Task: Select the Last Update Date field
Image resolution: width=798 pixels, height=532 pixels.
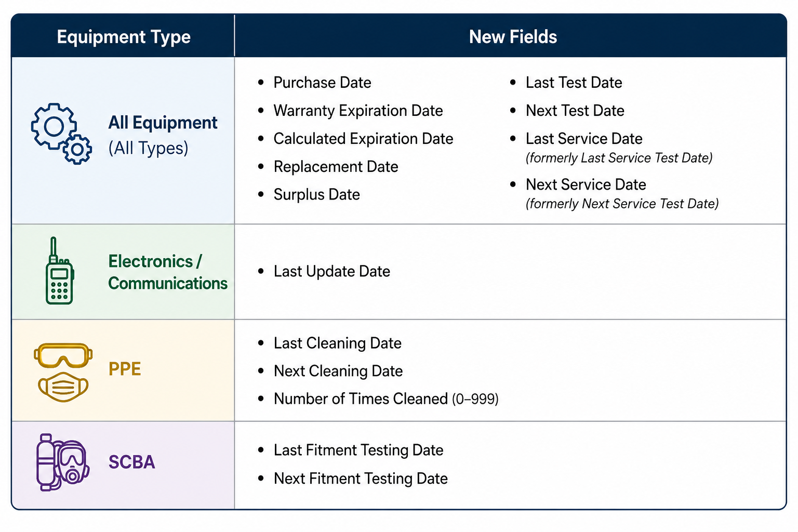Action: click(x=331, y=271)
